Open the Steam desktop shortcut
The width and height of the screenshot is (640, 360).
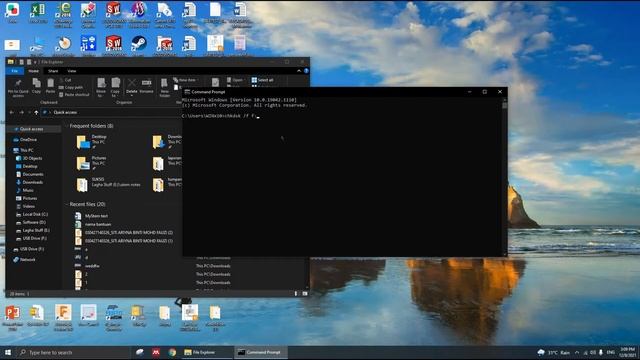(x=139, y=45)
